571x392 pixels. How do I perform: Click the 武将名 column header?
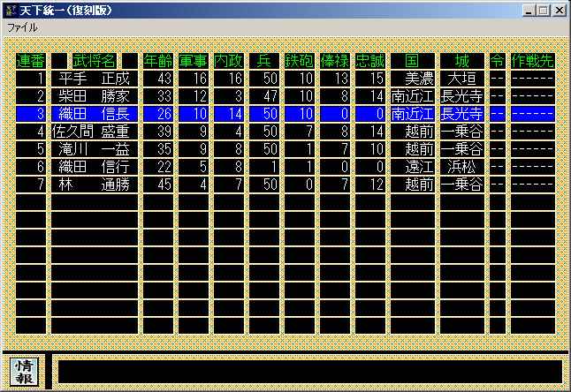pyautogui.click(x=95, y=61)
